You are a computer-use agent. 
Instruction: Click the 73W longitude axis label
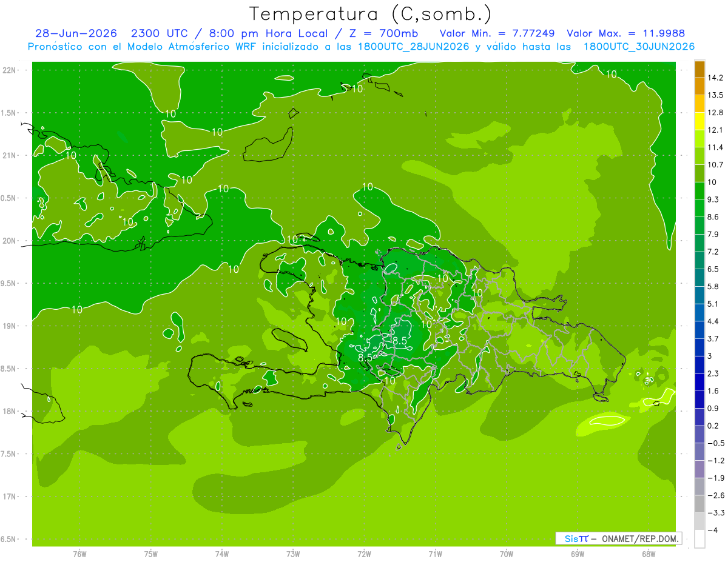(293, 554)
